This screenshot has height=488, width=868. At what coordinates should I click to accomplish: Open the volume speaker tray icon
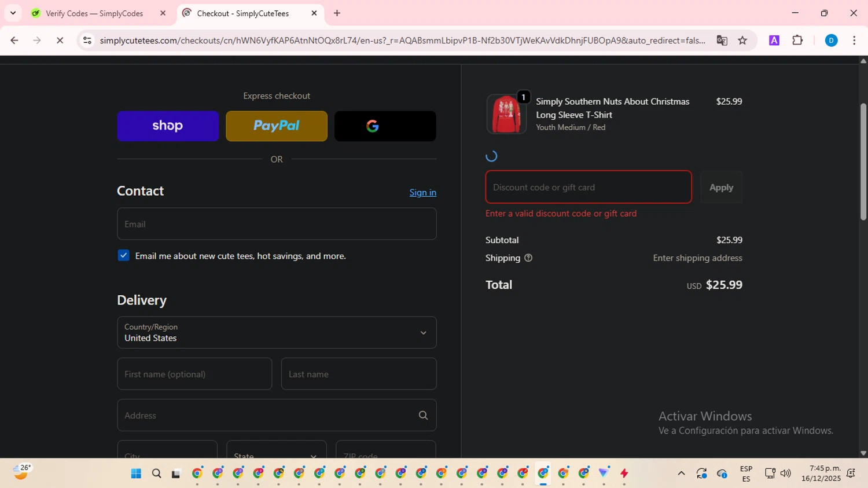coord(785,474)
